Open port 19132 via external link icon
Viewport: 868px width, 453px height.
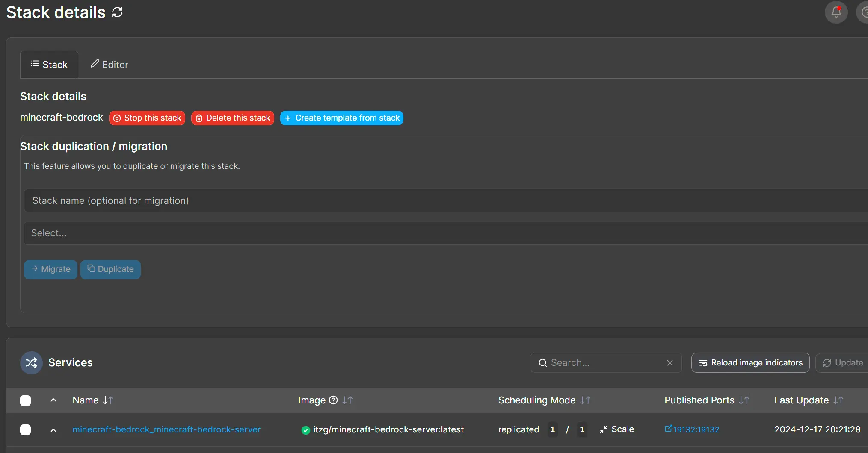point(669,429)
